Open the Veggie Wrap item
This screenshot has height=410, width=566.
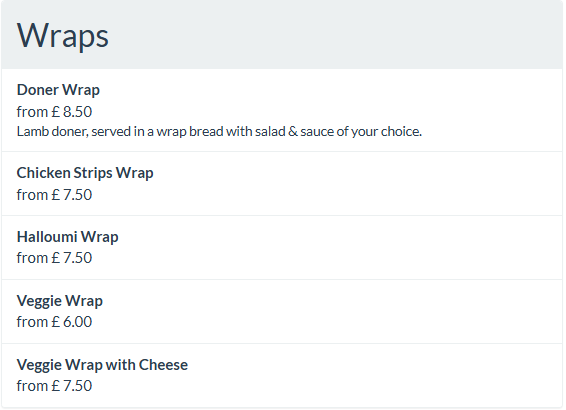point(282,311)
